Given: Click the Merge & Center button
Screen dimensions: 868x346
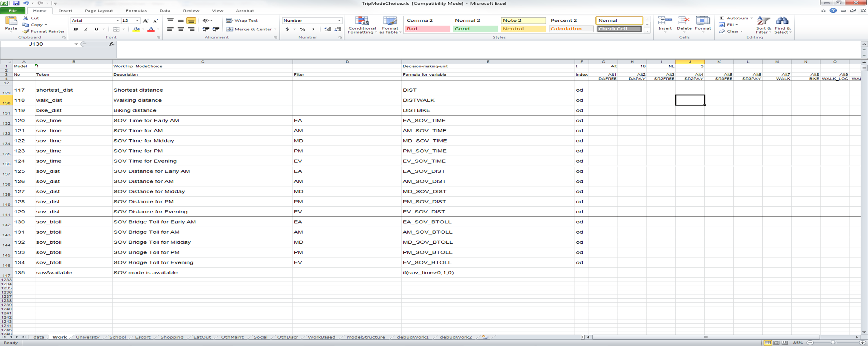Looking at the screenshot, I should click(x=251, y=29).
